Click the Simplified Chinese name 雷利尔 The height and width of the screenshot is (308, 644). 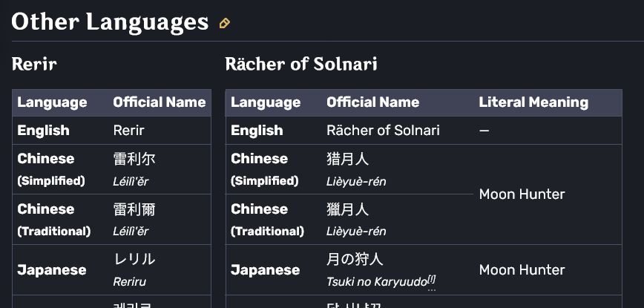click(134, 159)
